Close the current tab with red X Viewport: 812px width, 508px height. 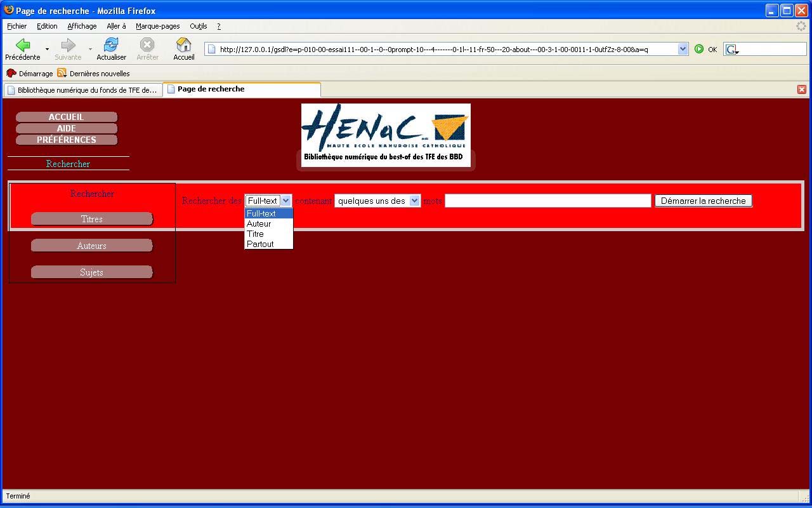(801, 90)
